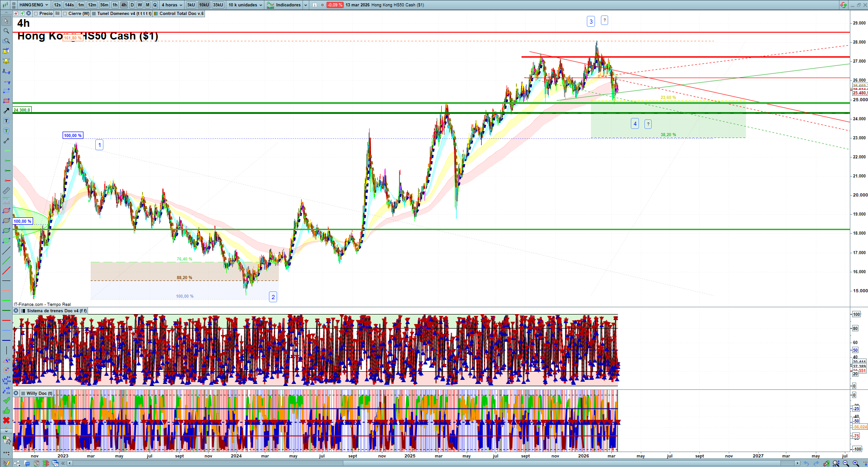Toggle the 4h timeframe button
The image size is (868, 467).
coord(124,5)
